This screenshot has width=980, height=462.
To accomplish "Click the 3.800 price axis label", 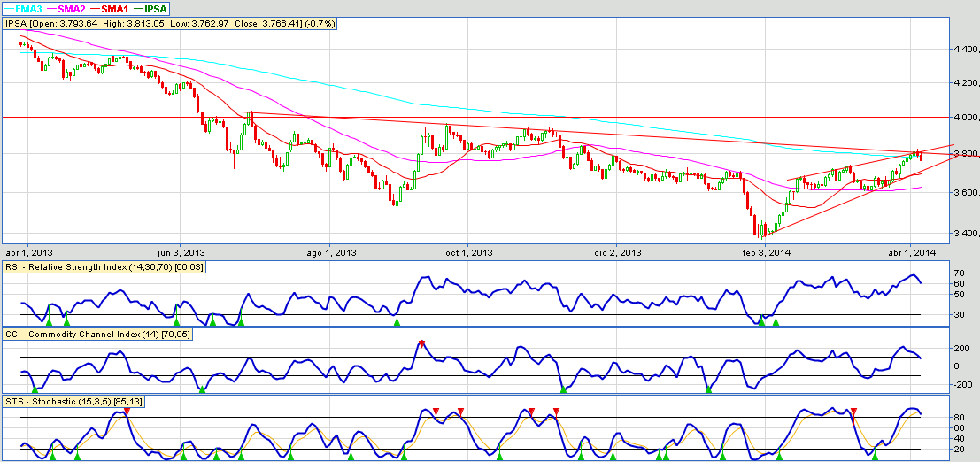I will click(967, 154).
